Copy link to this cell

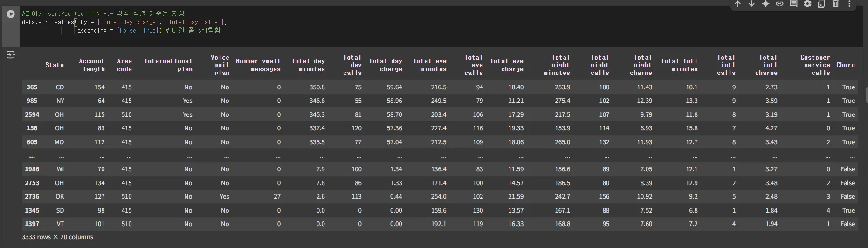pos(779,4)
